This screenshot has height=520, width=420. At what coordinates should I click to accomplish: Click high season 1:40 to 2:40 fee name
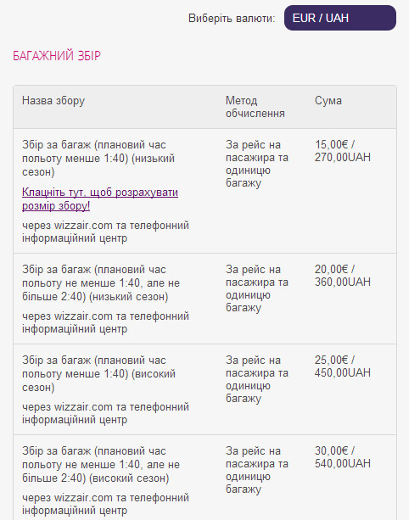[x=101, y=464]
